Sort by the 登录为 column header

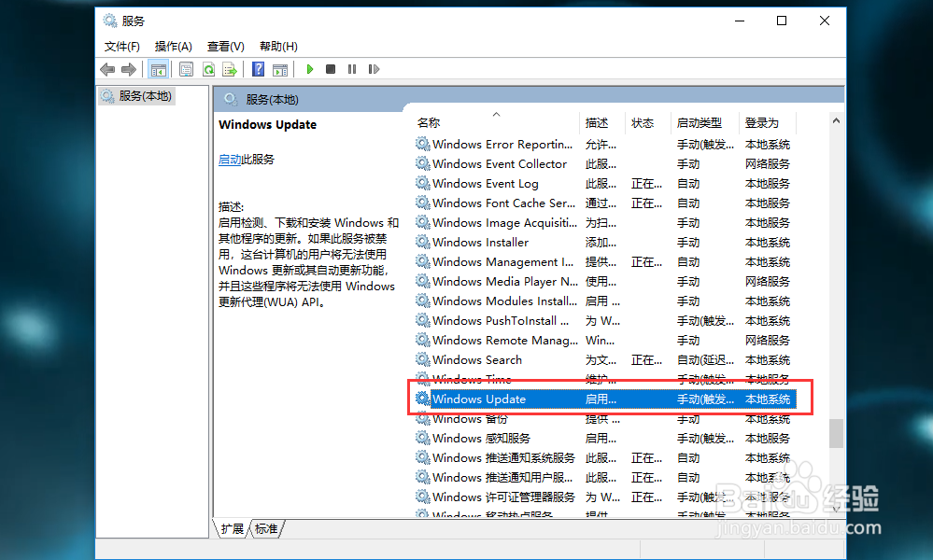click(762, 123)
